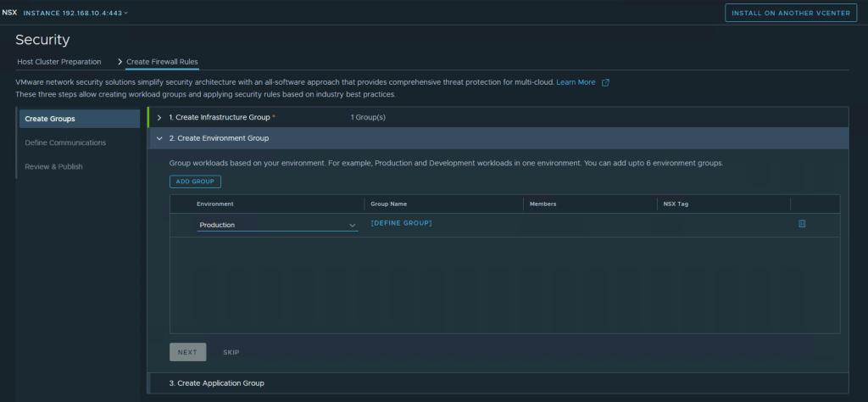Viewport: 868px width, 402px height.
Task: Click the breadcrumb arrow before Create Firewall Rules
Action: pos(120,62)
